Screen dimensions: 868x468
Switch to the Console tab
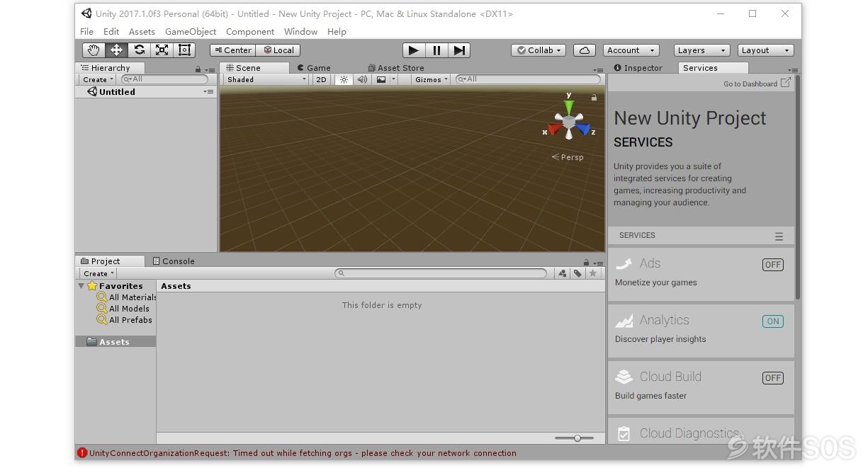(x=173, y=261)
